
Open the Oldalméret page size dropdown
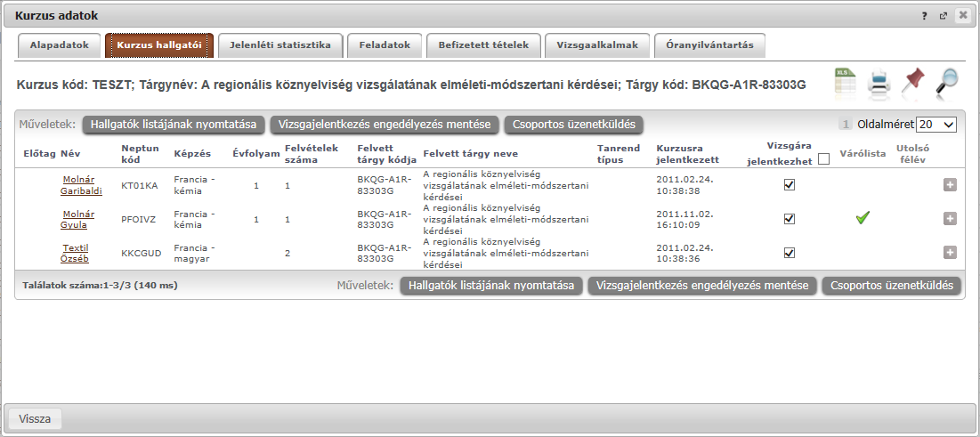pyautogui.click(x=936, y=125)
